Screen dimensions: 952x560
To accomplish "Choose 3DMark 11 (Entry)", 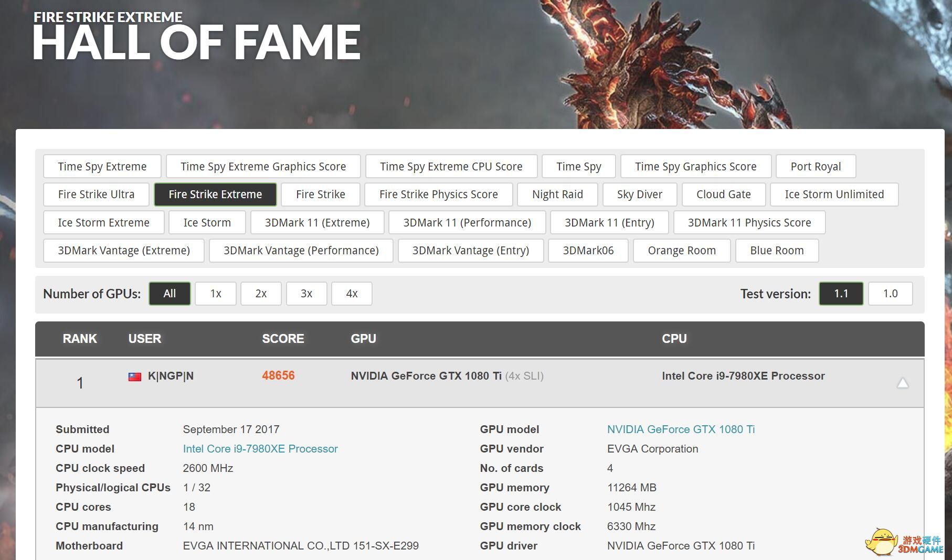I will (x=609, y=222).
